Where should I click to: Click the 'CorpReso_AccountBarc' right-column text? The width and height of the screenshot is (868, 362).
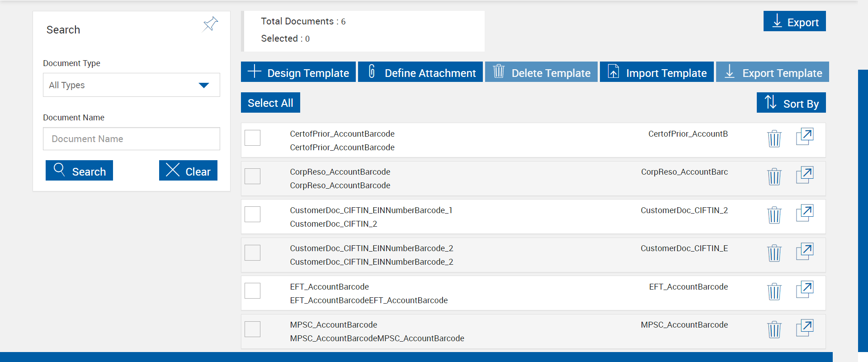coord(684,172)
